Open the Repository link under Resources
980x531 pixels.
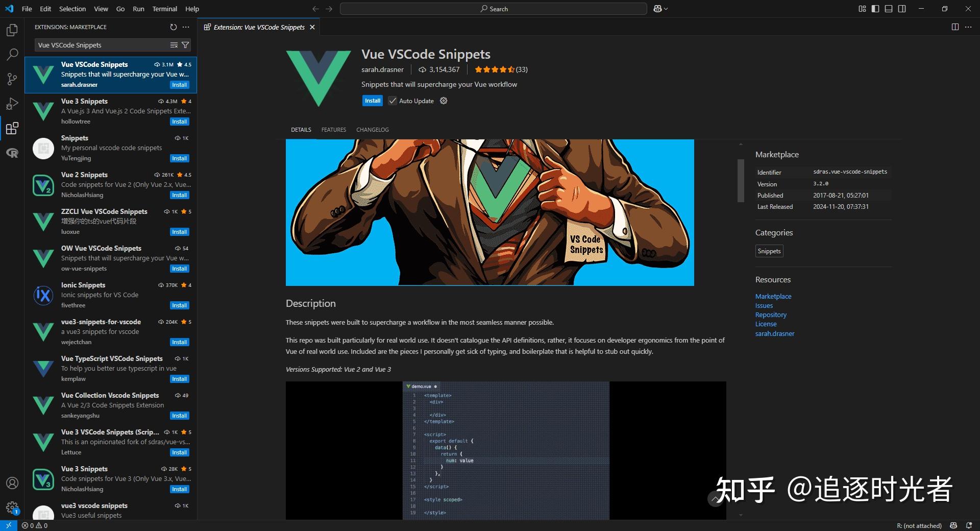tap(770, 315)
